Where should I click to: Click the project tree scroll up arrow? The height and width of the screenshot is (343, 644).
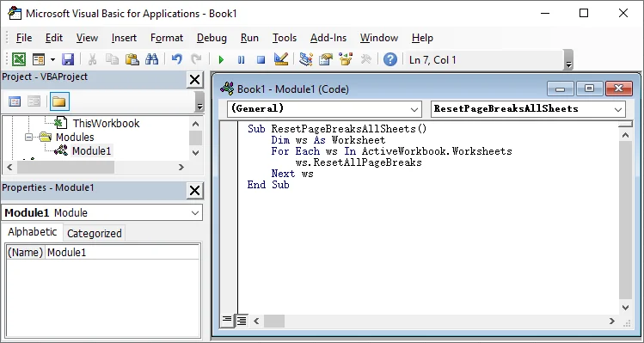[195, 123]
